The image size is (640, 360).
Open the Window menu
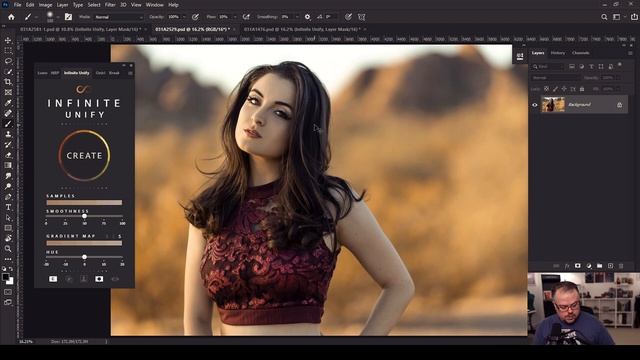(155, 5)
